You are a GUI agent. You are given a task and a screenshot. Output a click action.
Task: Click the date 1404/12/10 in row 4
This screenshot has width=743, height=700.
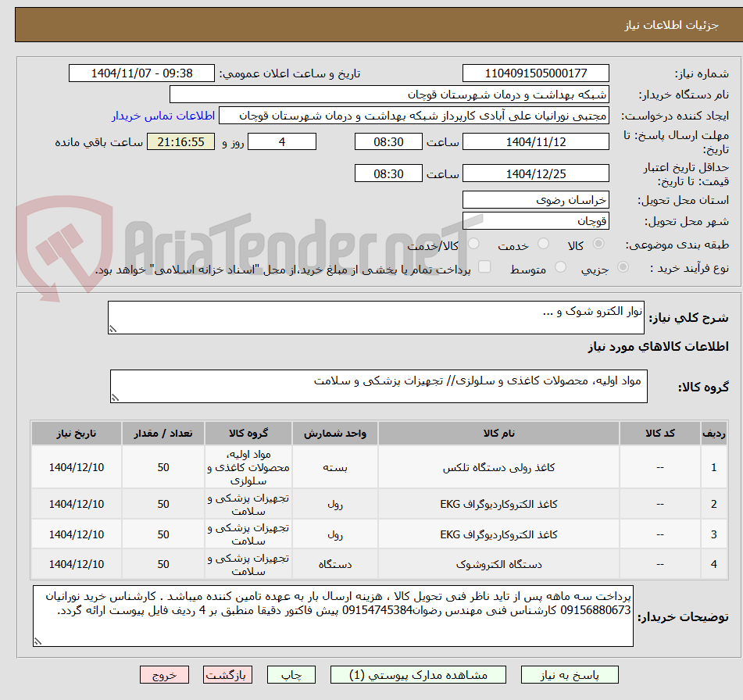[x=77, y=564]
